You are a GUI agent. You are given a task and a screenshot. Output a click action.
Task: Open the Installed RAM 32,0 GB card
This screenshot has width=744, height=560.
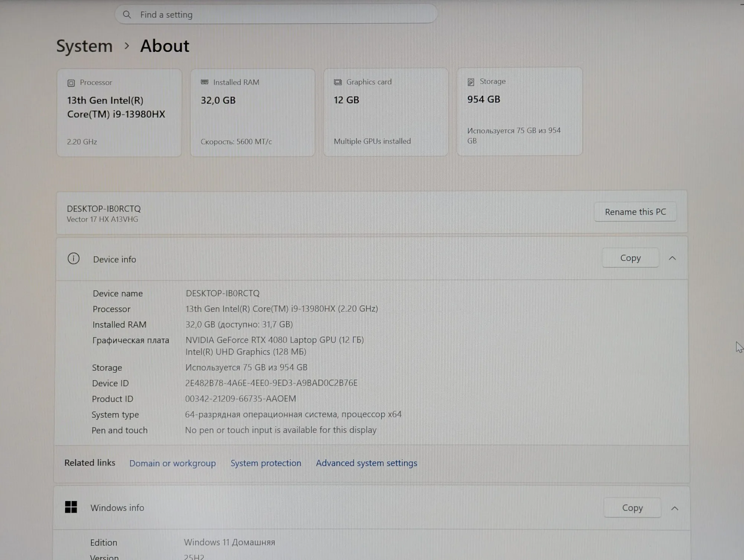point(253,112)
